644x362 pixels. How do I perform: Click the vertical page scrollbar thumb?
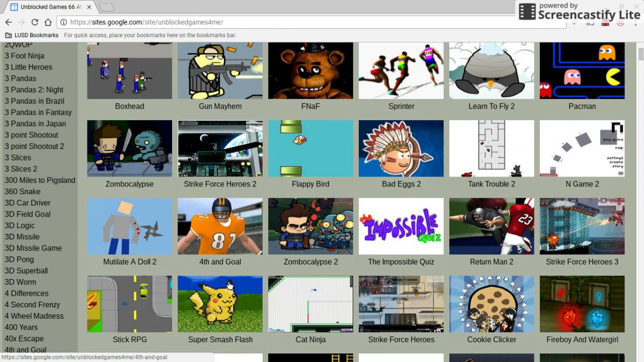click(641, 54)
